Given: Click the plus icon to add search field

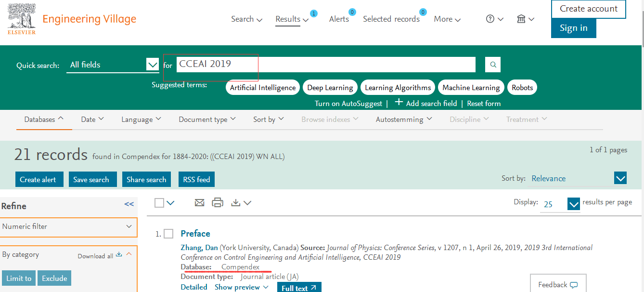Looking at the screenshot, I should [x=399, y=102].
